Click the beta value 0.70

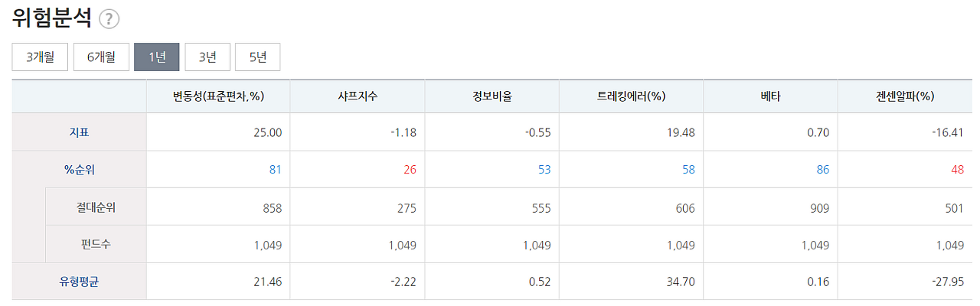(x=818, y=132)
